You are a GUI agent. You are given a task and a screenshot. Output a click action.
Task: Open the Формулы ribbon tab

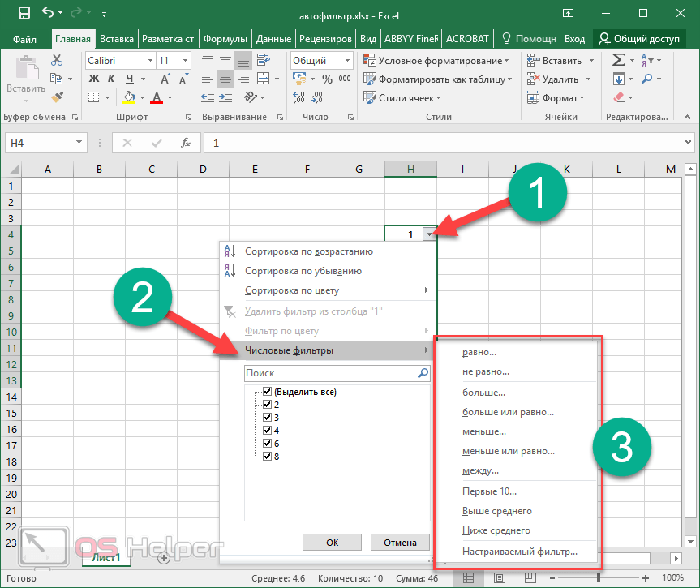coord(225,38)
